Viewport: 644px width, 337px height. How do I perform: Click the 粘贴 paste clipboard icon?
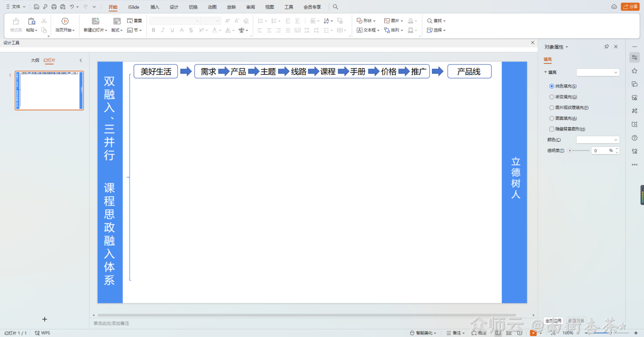32,21
